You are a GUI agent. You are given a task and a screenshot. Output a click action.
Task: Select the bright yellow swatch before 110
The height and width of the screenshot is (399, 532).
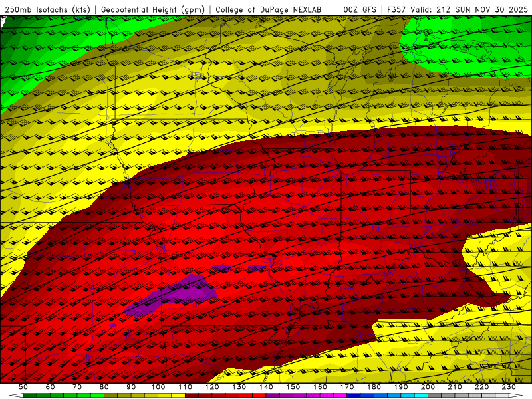tap(178, 395)
